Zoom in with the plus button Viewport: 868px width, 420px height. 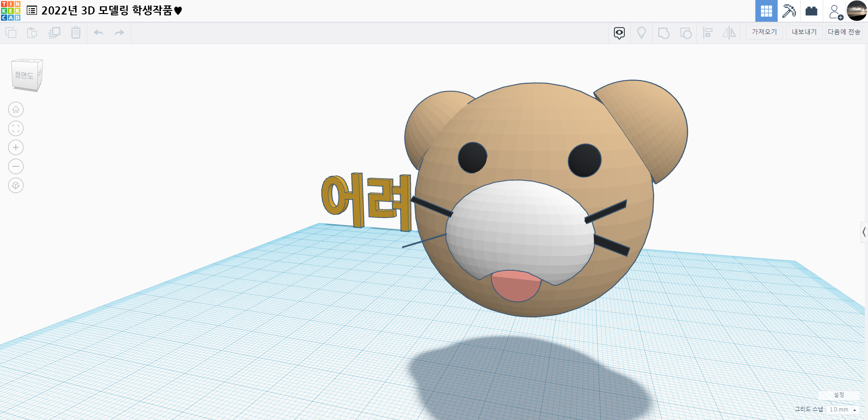pyautogui.click(x=16, y=147)
